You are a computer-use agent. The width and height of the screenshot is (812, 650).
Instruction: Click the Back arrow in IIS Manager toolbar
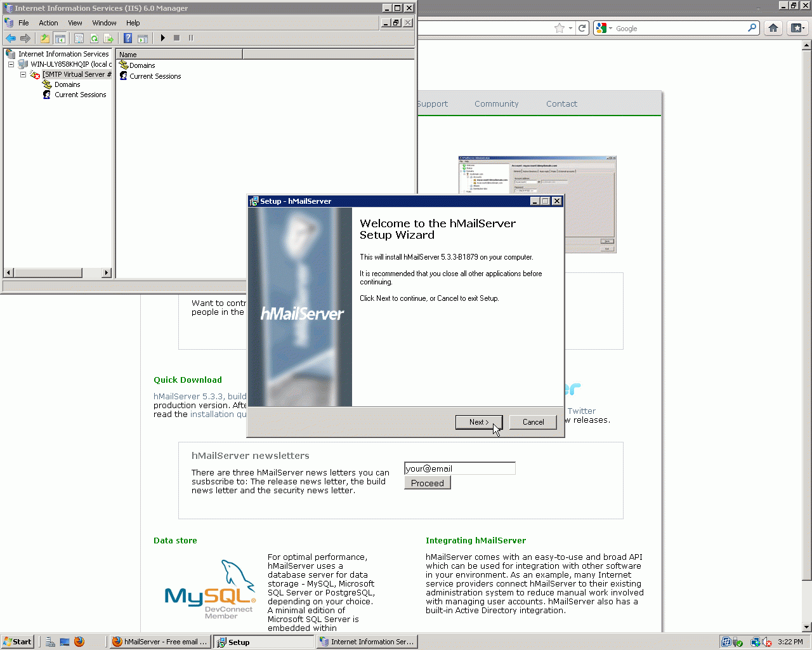click(x=11, y=38)
